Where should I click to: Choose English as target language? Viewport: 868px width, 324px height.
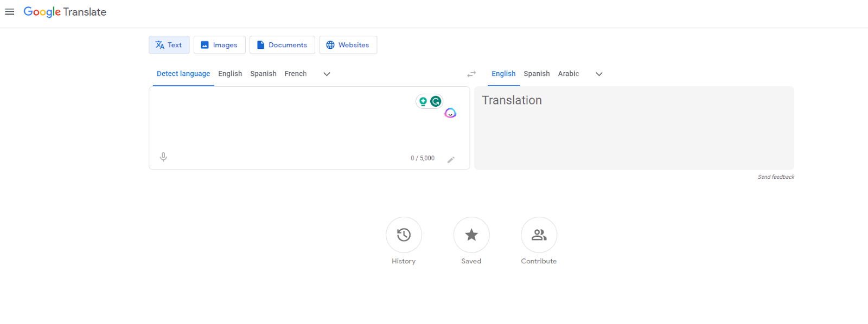(503, 74)
